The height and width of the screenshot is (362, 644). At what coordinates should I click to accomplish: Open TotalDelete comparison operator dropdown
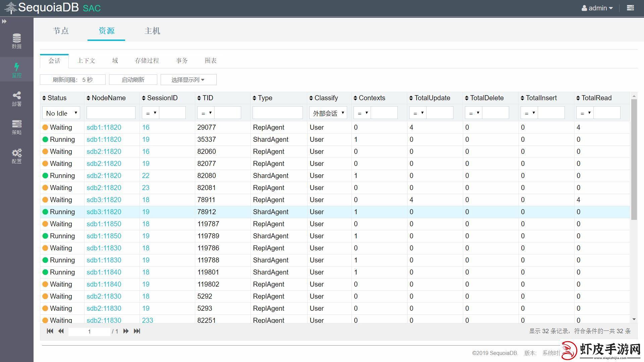click(473, 113)
